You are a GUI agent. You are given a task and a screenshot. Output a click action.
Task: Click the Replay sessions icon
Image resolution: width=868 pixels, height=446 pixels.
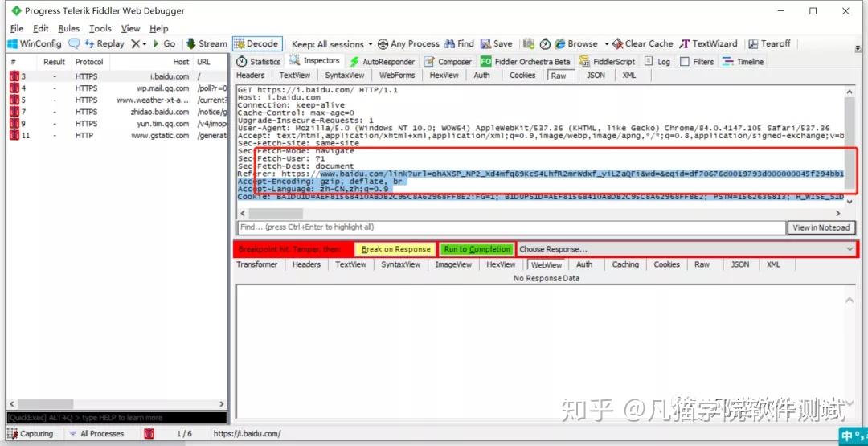pyautogui.click(x=88, y=43)
